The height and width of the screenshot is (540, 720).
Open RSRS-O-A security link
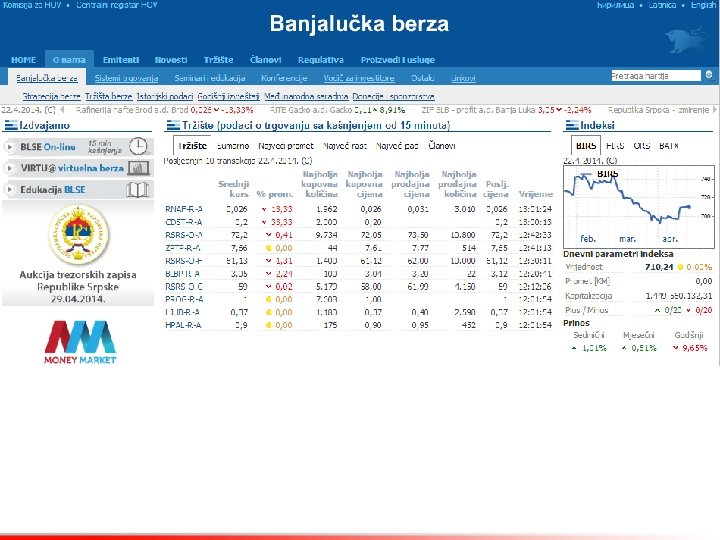click(x=184, y=235)
